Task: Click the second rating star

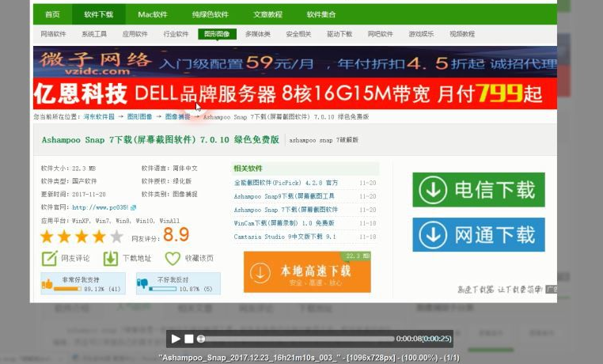Action: coord(64,237)
